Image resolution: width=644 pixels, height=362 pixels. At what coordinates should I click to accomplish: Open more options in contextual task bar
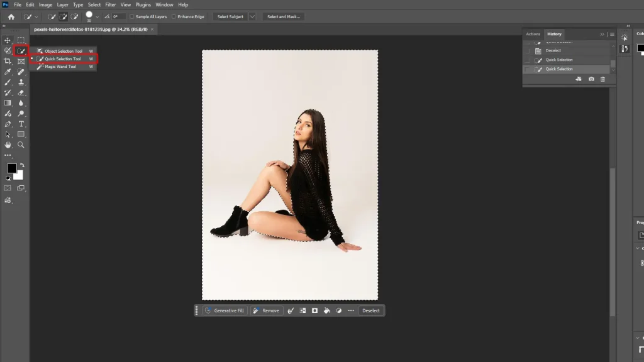click(351, 310)
